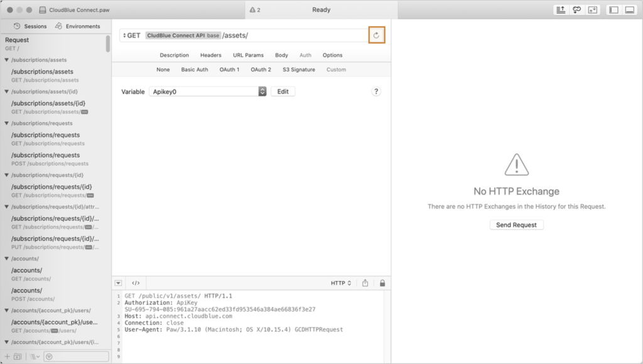The height and width of the screenshot is (364, 643).
Task: Open the HTTP format selector
Action: 341,283
